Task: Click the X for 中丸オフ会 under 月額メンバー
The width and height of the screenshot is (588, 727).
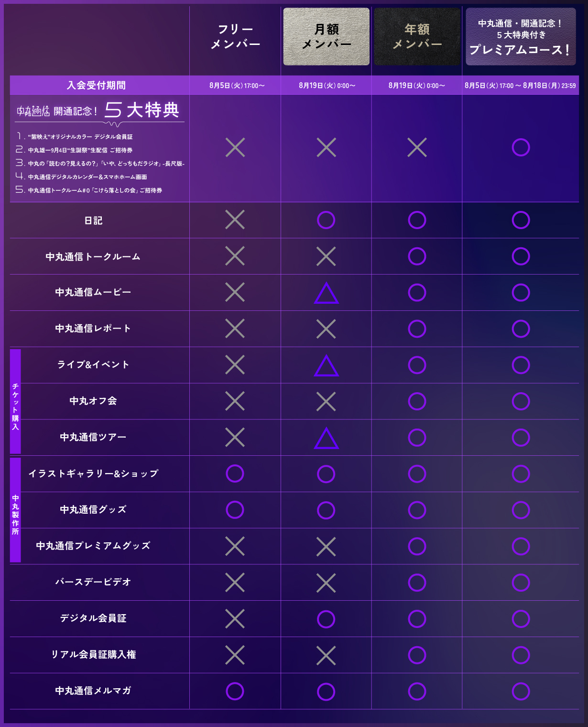Action: pyautogui.click(x=326, y=401)
